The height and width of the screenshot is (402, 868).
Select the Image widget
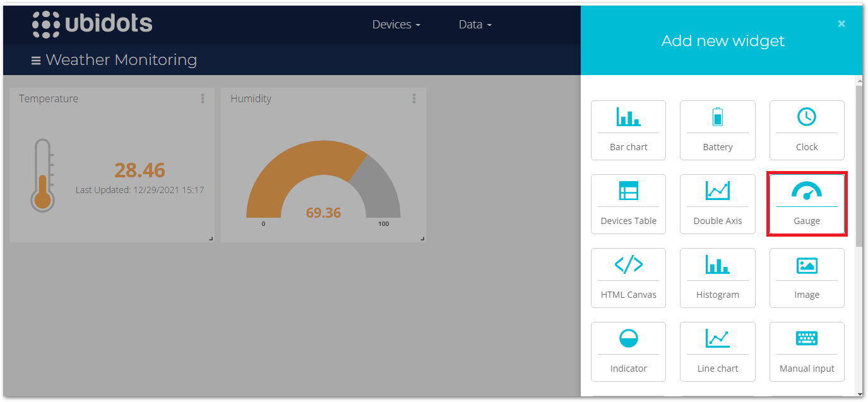[806, 278]
